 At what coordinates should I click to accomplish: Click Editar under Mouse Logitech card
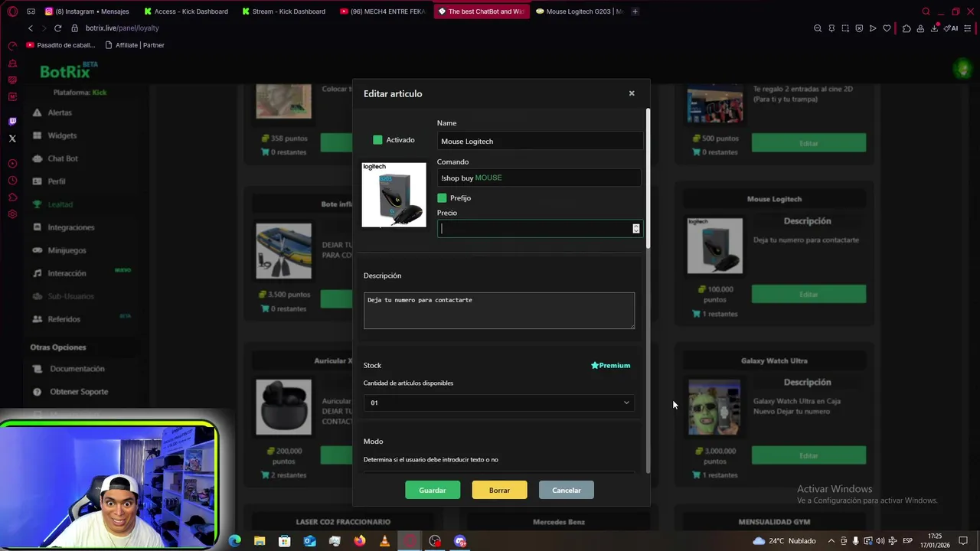[808, 294]
